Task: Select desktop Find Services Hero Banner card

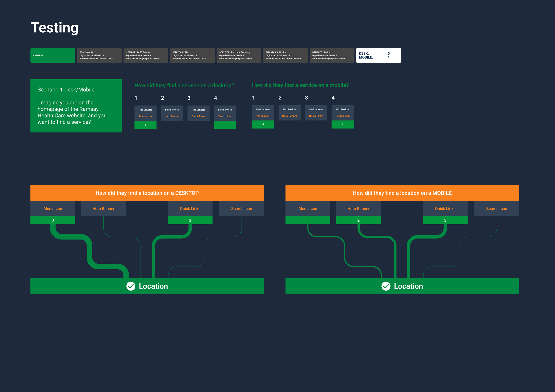Action: point(172,113)
